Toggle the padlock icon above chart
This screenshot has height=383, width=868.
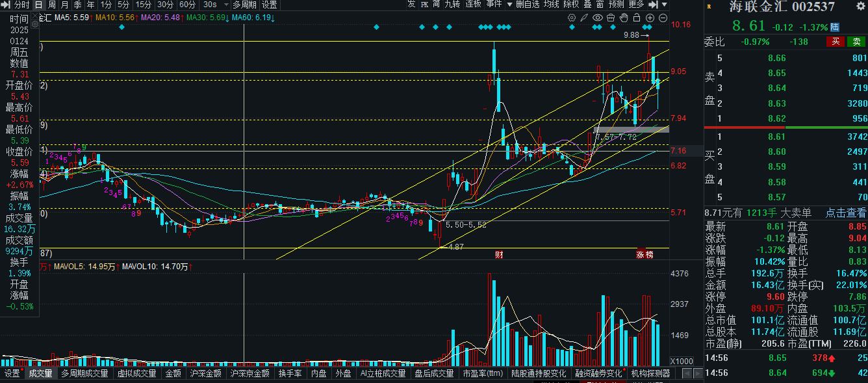click(x=637, y=18)
